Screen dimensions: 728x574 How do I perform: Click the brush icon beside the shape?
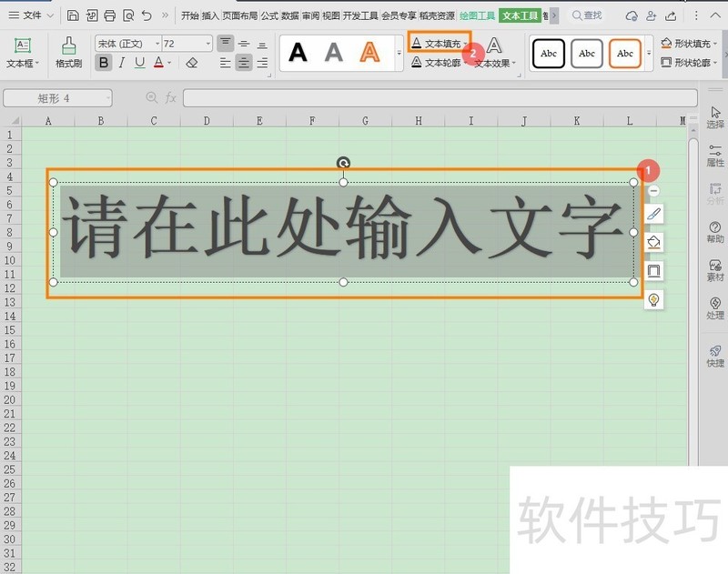tap(652, 215)
